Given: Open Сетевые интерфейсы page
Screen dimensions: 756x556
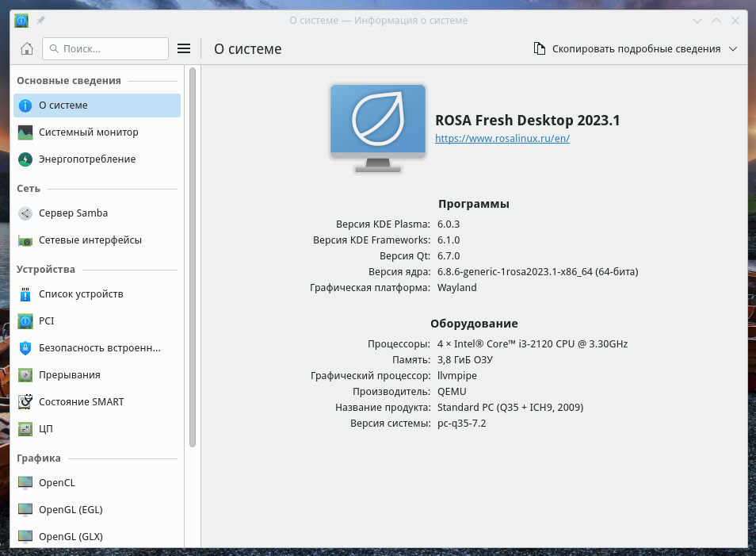Looking at the screenshot, I should pos(97,240).
